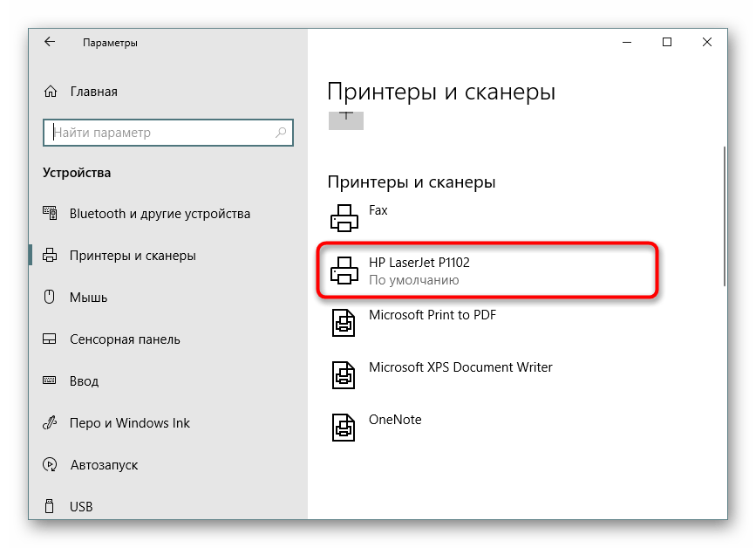The height and width of the screenshot is (548, 756).
Task: Click the search magnifier in the Найти параметр box
Action: click(281, 133)
